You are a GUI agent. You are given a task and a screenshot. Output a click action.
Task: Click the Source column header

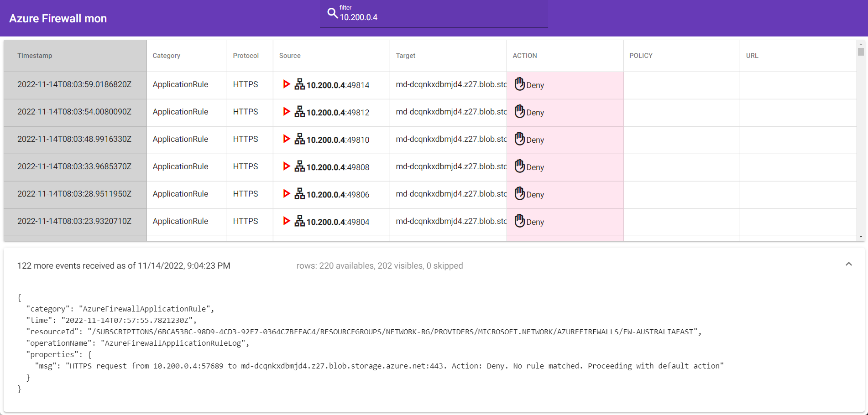pyautogui.click(x=331, y=56)
